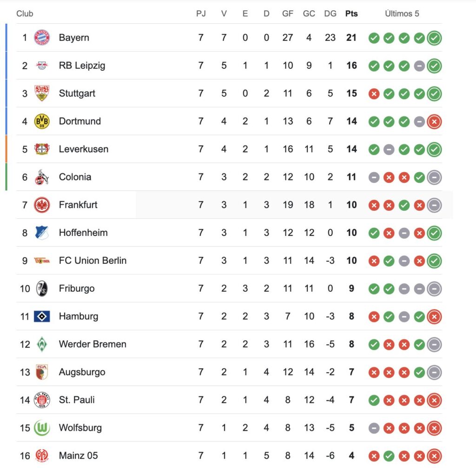Click Dortmund's latest loss result icon

click(434, 121)
